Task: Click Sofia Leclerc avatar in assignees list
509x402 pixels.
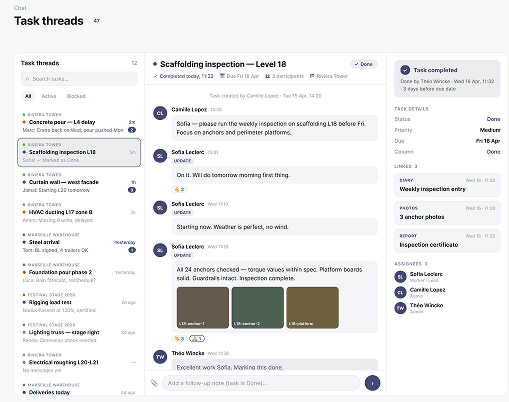Action: (400, 277)
